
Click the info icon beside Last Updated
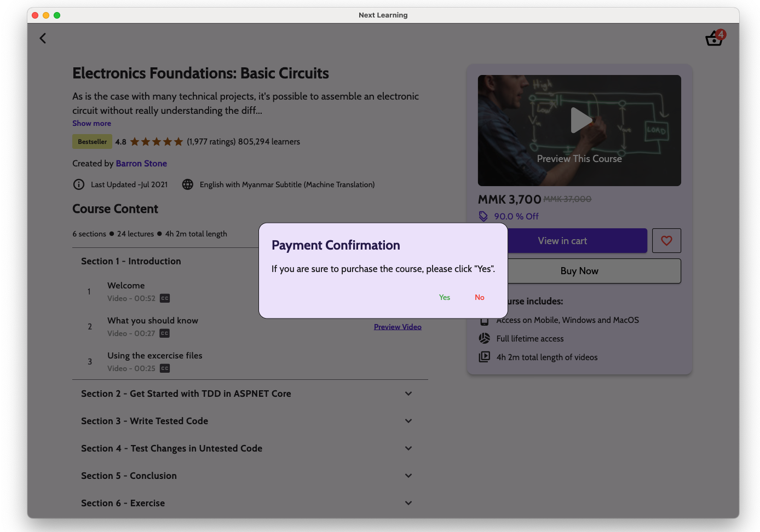tap(79, 184)
